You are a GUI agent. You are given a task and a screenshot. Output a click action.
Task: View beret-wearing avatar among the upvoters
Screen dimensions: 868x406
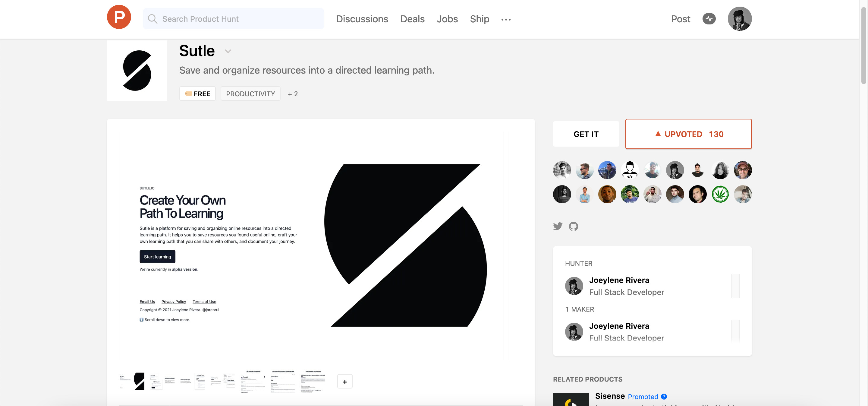675,170
